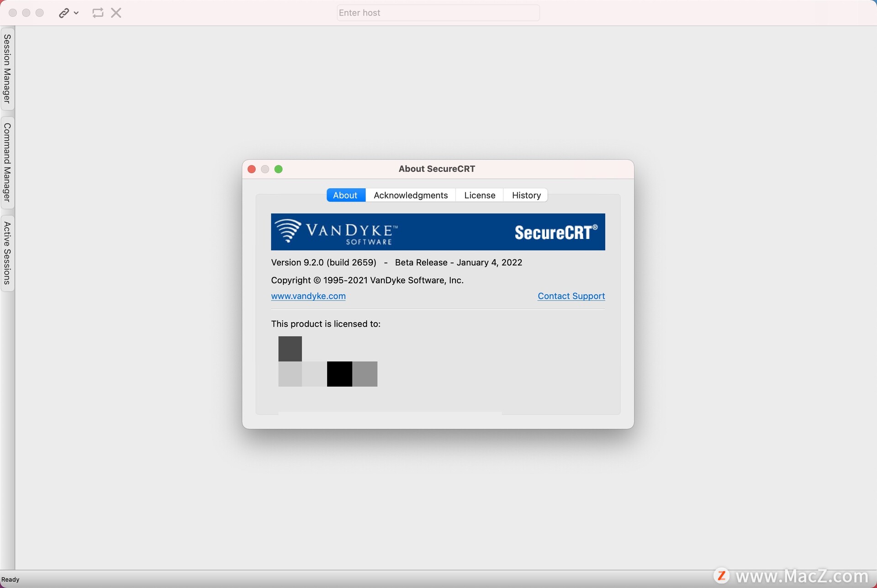Click the link icon in toolbar

[64, 12]
